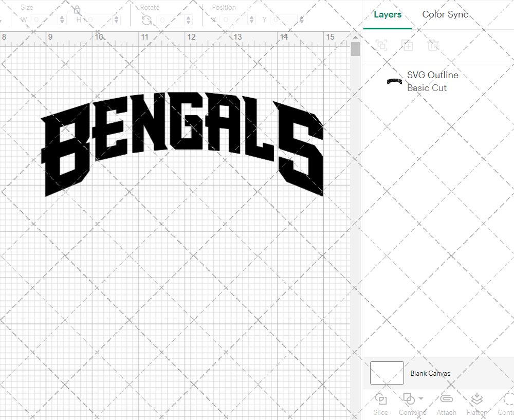Click the Delete layer trash icon

[433, 45]
